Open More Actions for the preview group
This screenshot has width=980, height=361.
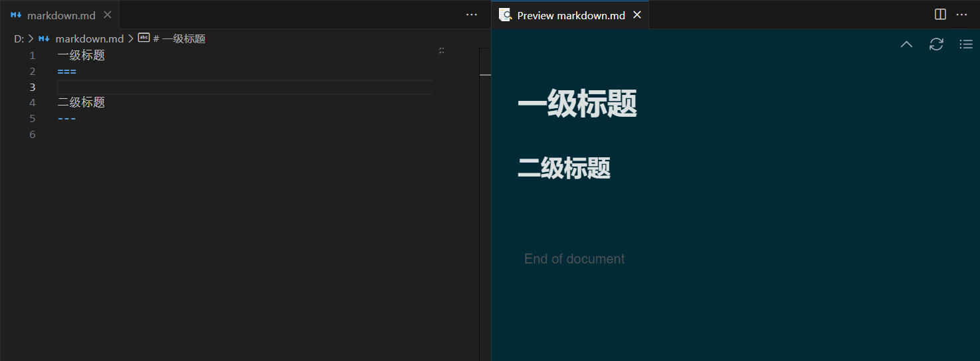pyautogui.click(x=961, y=15)
